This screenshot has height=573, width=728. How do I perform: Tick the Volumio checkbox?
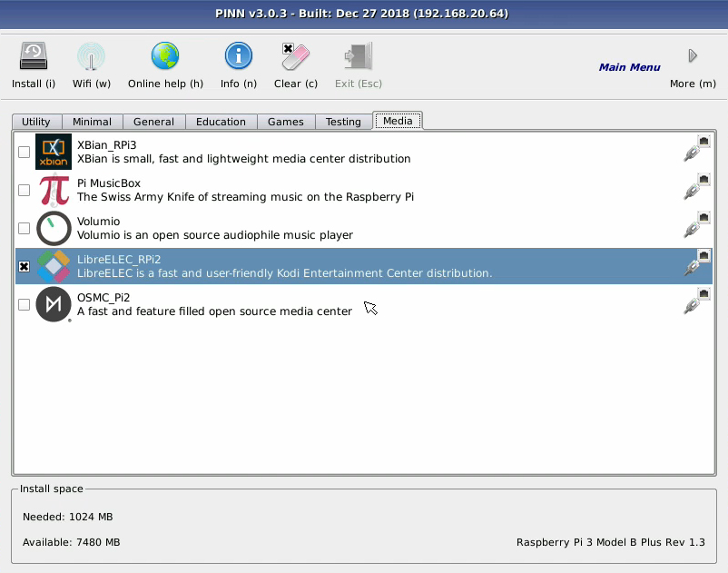(25, 229)
